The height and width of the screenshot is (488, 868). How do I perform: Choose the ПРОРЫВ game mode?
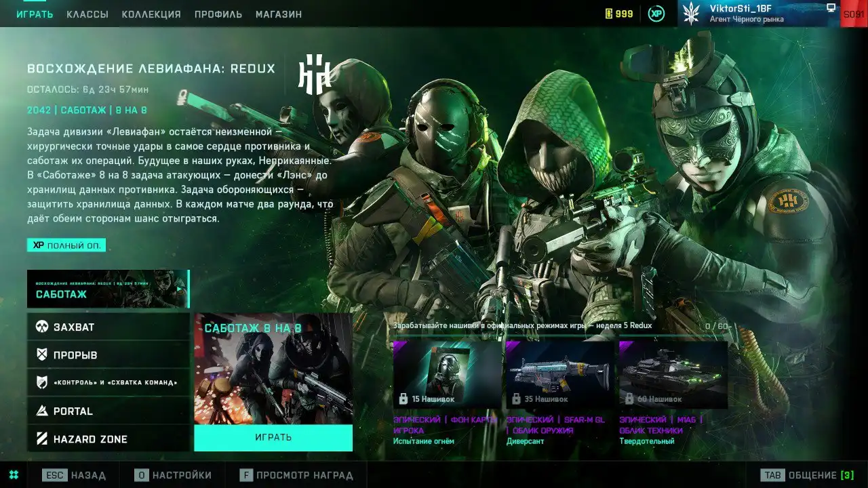108,354
